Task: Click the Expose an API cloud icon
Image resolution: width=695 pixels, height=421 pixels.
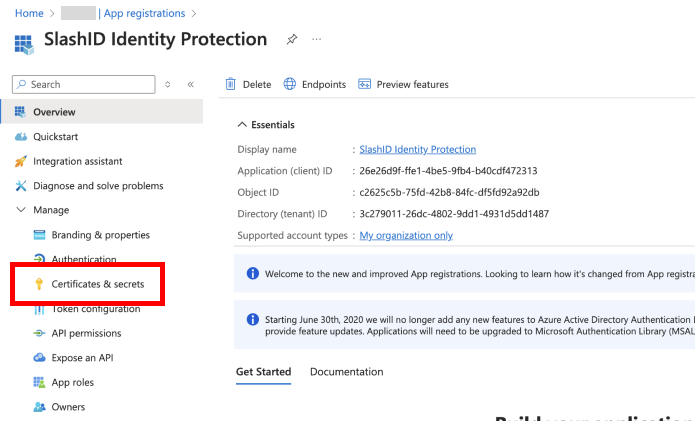Action: tap(40, 357)
